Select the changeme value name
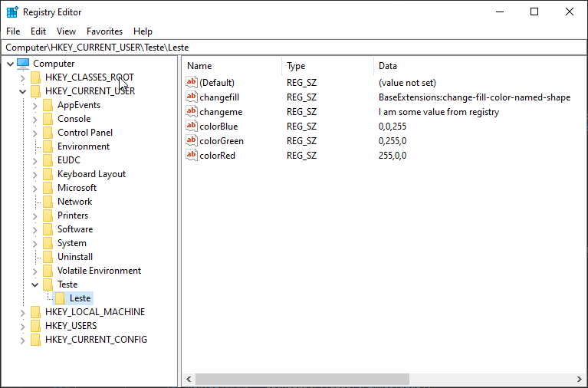Image resolution: width=588 pixels, height=388 pixels. coord(221,111)
